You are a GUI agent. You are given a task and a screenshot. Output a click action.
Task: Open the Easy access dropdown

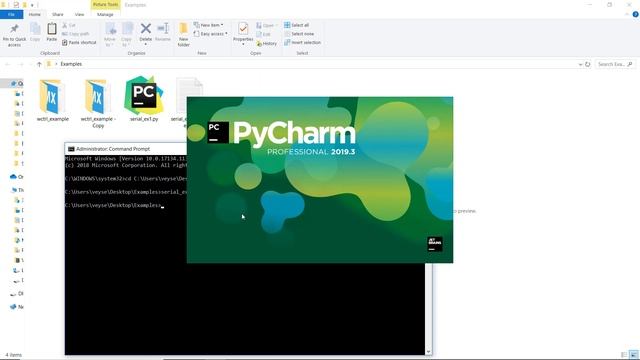tap(211, 34)
